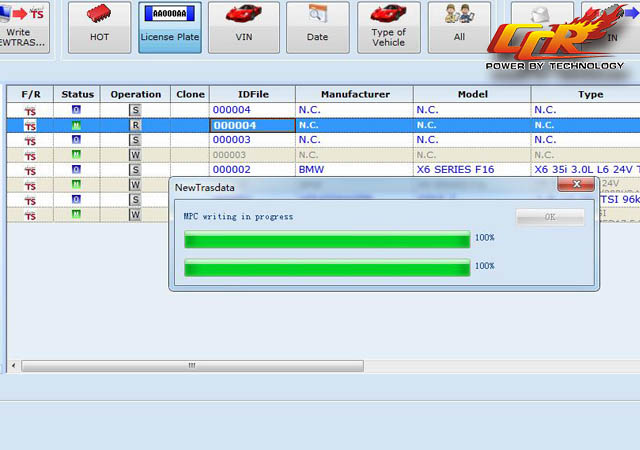Click the green status icon in selected row

coord(76,125)
